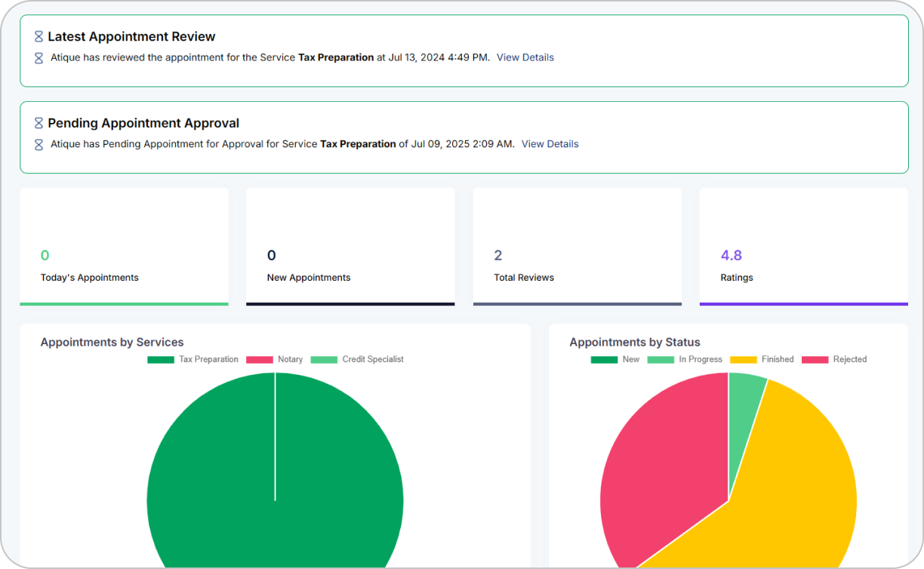Image resolution: width=924 pixels, height=569 pixels.
Task: Open View Details for the pending appointment approval
Action: click(x=550, y=144)
